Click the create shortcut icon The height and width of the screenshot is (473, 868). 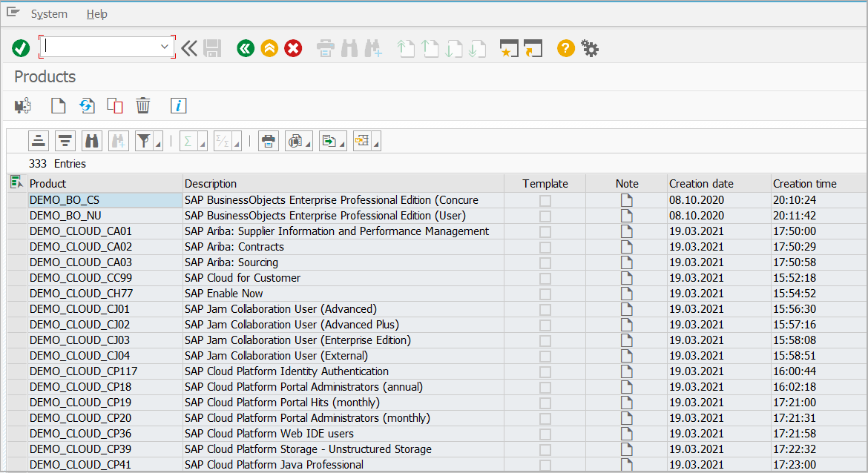pos(533,48)
